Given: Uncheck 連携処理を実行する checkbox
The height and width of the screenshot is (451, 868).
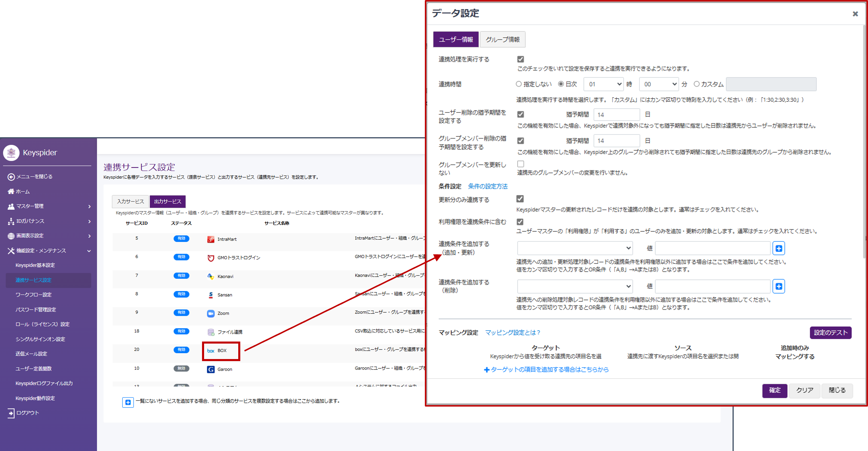Looking at the screenshot, I should (x=521, y=59).
